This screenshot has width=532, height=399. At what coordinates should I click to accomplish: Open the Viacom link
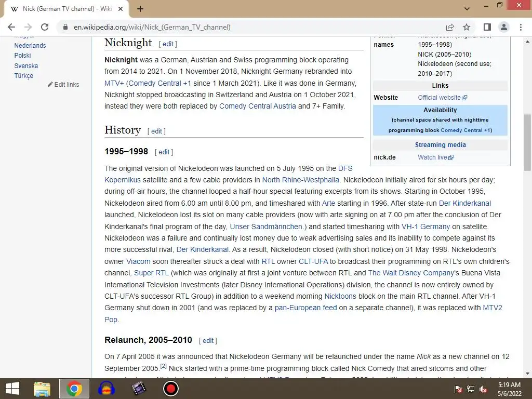tap(138, 262)
